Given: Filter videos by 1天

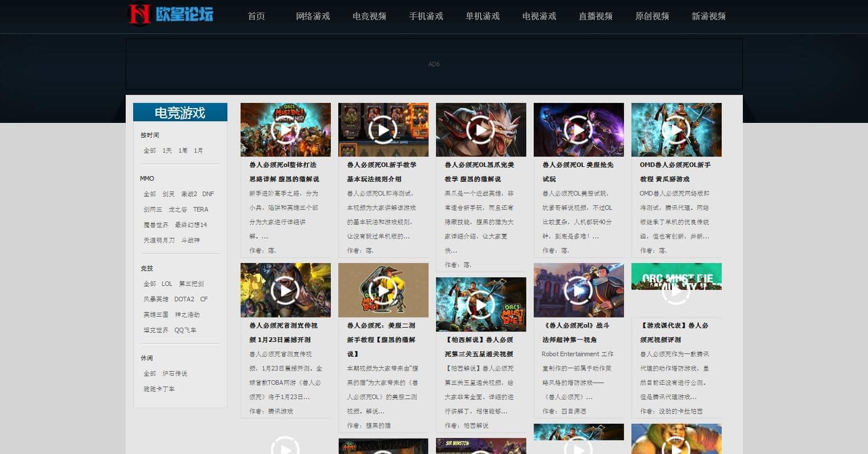Looking at the screenshot, I should pos(167,150).
